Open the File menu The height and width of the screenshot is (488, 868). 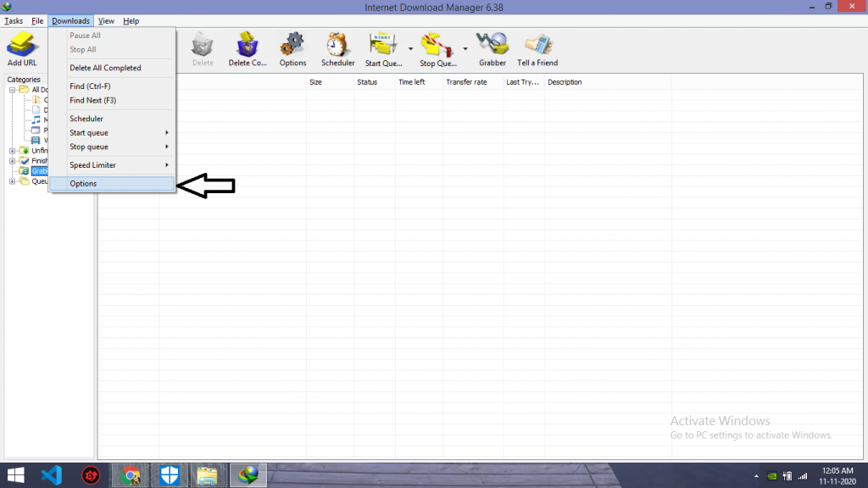coord(37,21)
